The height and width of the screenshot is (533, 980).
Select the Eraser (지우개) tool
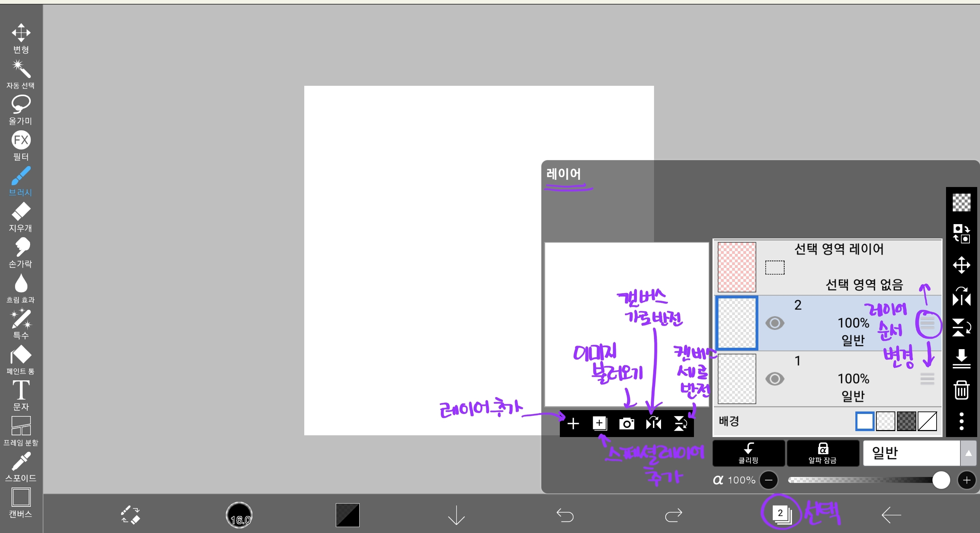click(x=21, y=216)
